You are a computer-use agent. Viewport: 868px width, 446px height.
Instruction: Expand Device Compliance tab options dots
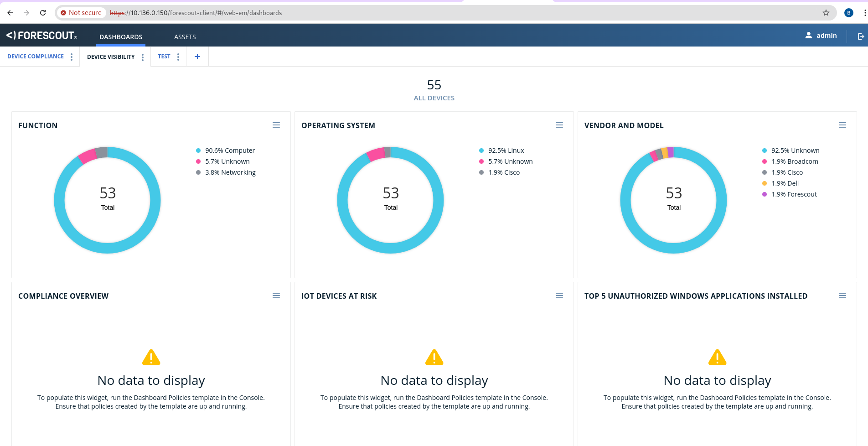72,57
